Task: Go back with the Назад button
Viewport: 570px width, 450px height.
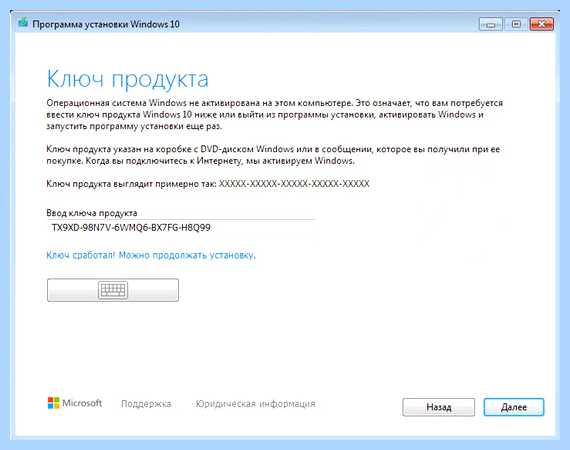Action: pos(438,407)
